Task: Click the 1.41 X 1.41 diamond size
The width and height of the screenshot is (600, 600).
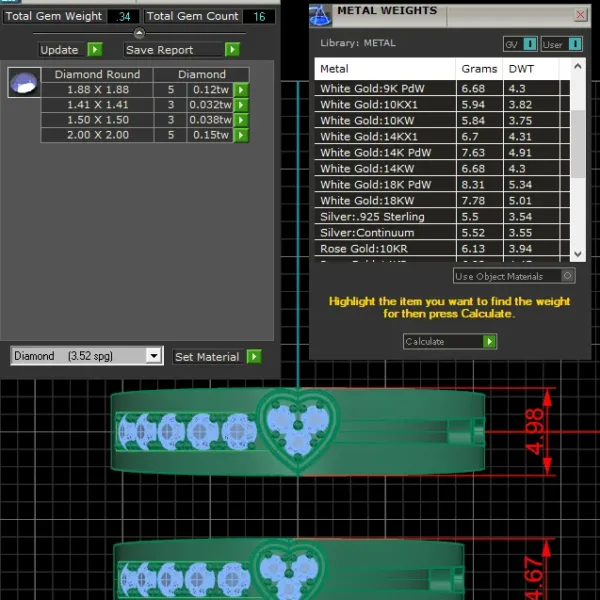Action: [97, 105]
